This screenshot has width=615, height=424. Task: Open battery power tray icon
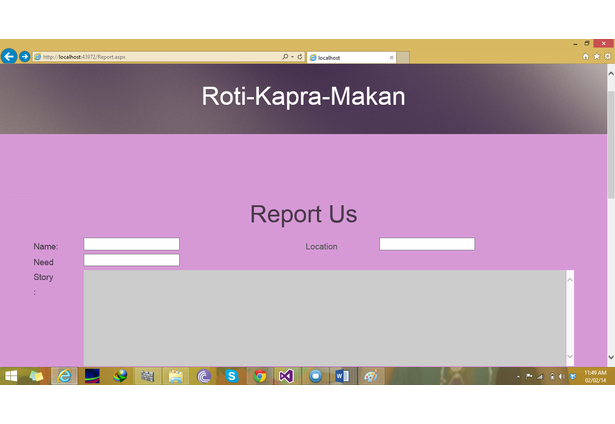(552, 377)
